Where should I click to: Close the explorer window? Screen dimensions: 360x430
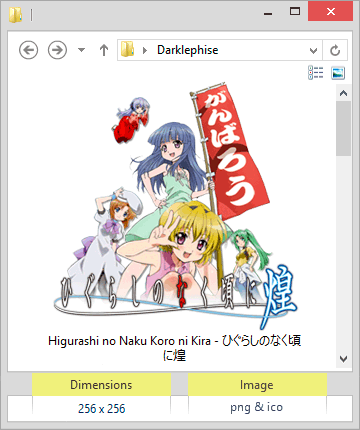point(330,12)
